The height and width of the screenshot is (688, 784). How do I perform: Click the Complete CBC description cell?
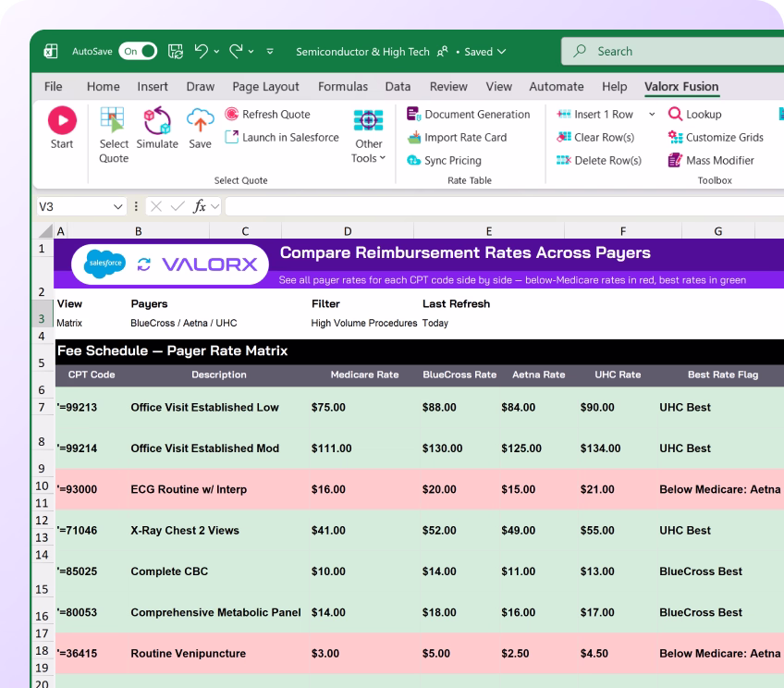218,571
